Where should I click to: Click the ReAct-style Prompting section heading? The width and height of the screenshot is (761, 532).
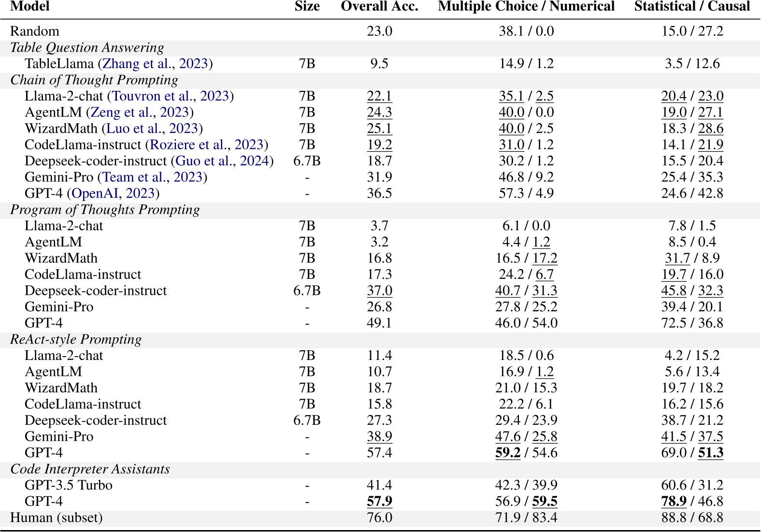point(76,340)
